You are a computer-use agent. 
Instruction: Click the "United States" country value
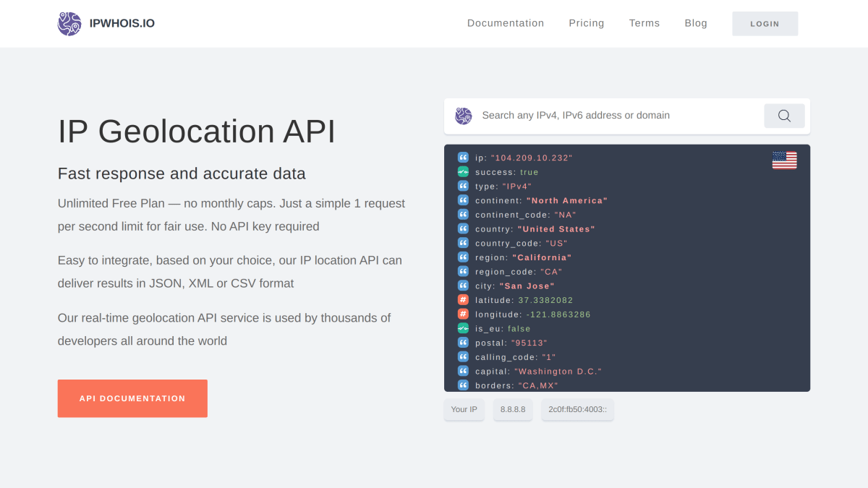[557, 229]
